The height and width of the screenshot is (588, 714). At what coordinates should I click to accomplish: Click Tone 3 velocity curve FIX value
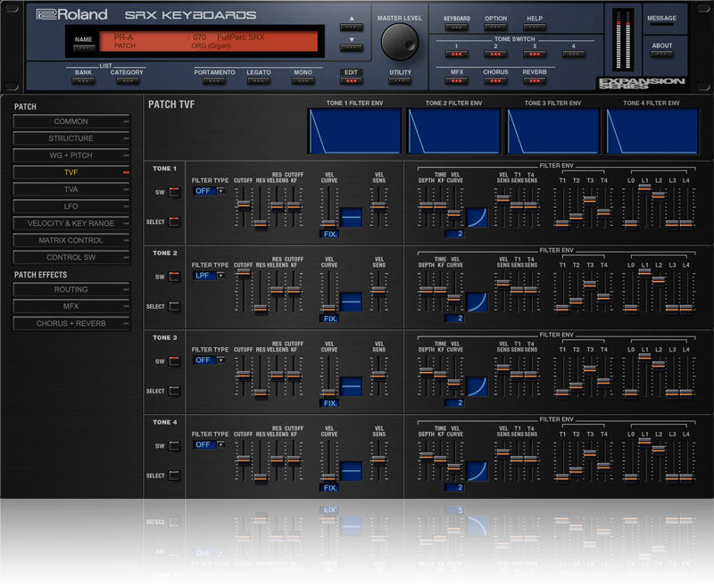click(329, 403)
